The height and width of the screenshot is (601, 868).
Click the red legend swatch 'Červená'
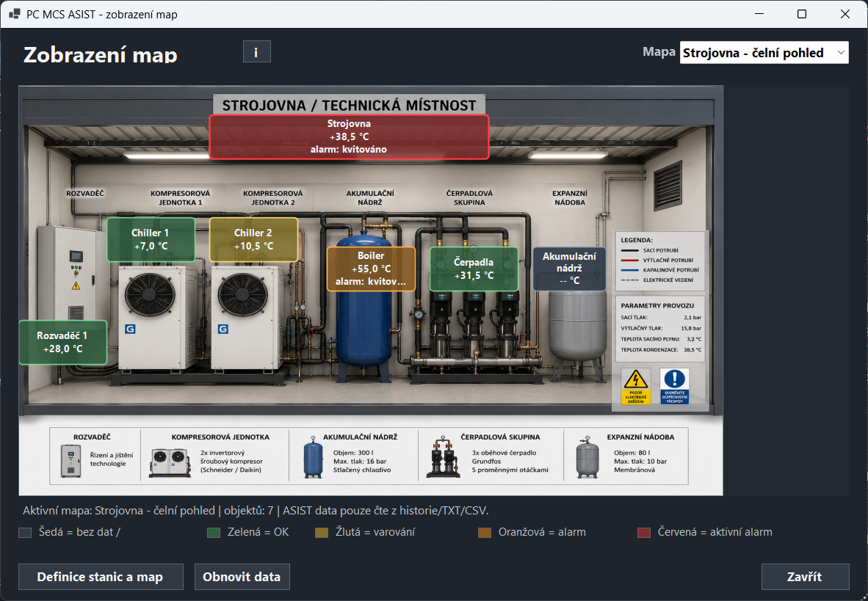644,532
